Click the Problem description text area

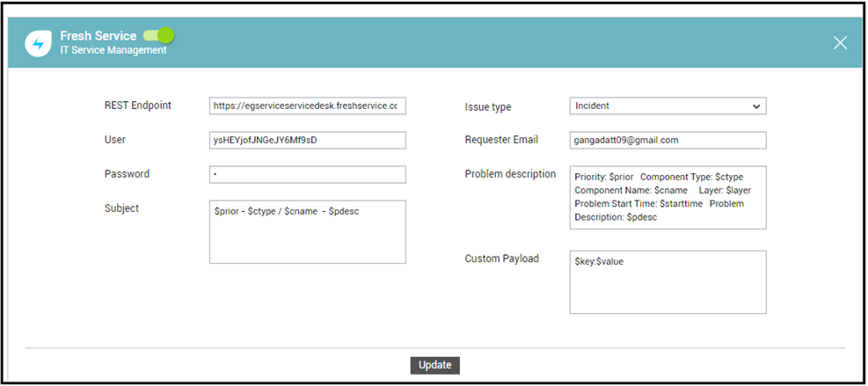[667, 198]
